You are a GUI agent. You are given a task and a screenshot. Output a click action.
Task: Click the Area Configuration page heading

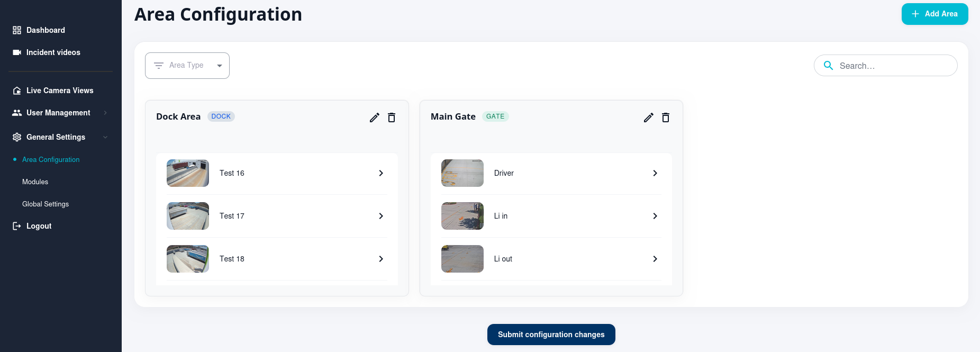click(218, 14)
